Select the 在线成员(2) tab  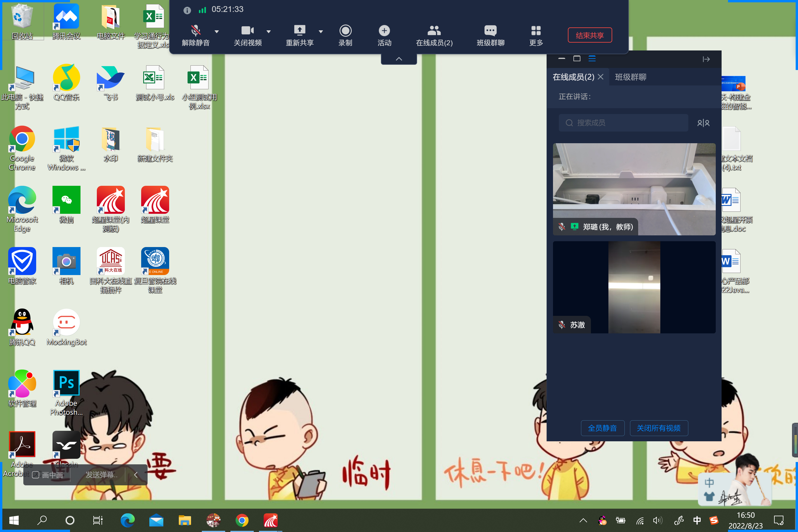573,77
